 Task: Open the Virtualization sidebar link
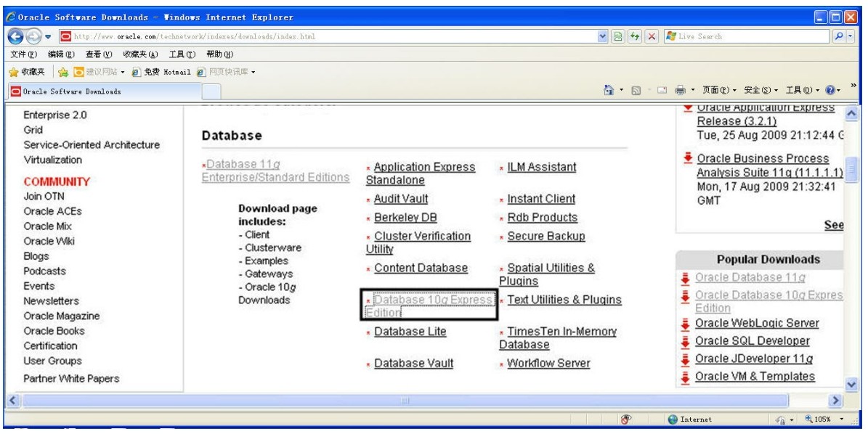(x=52, y=160)
